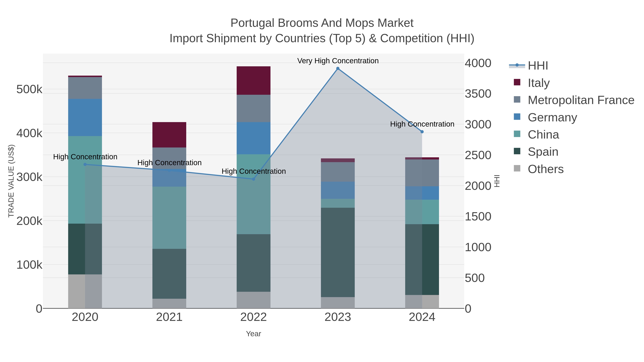644x362 pixels.
Task: Toggle the HHI legend entry
Action: click(528, 65)
